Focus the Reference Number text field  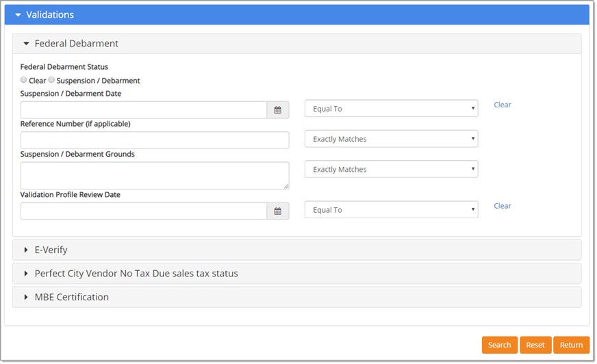155,140
